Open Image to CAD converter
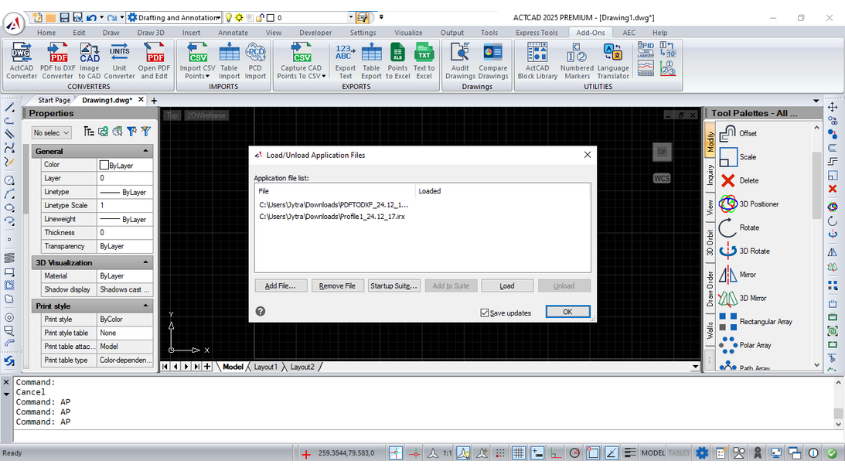 [x=89, y=60]
